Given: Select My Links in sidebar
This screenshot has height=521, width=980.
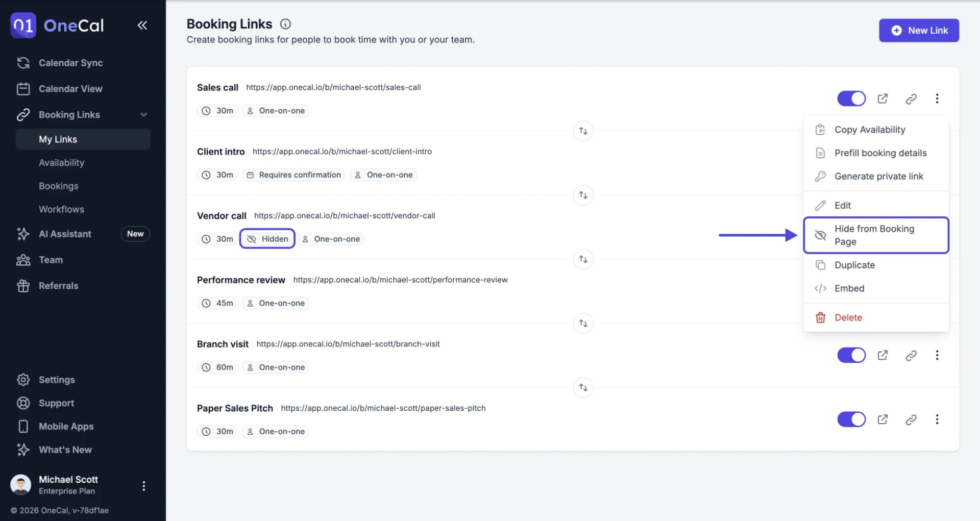Looking at the screenshot, I should (83, 139).
